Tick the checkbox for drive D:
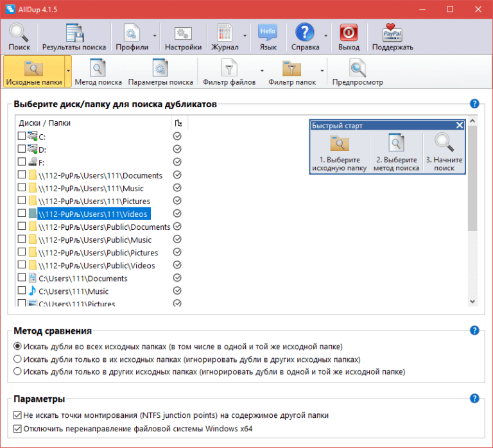This screenshot has width=493, height=448. click(x=22, y=150)
